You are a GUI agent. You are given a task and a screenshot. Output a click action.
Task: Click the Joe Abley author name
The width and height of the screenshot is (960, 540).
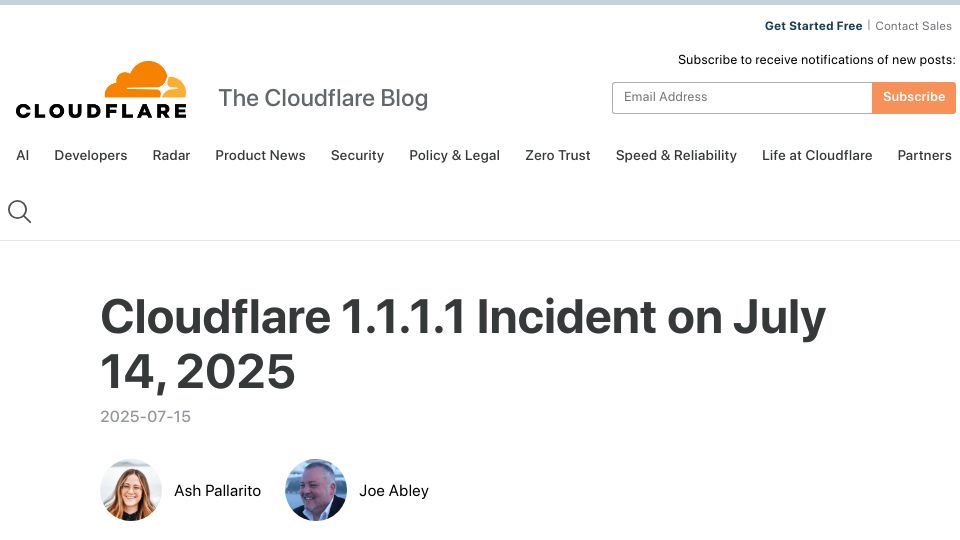pos(394,490)
